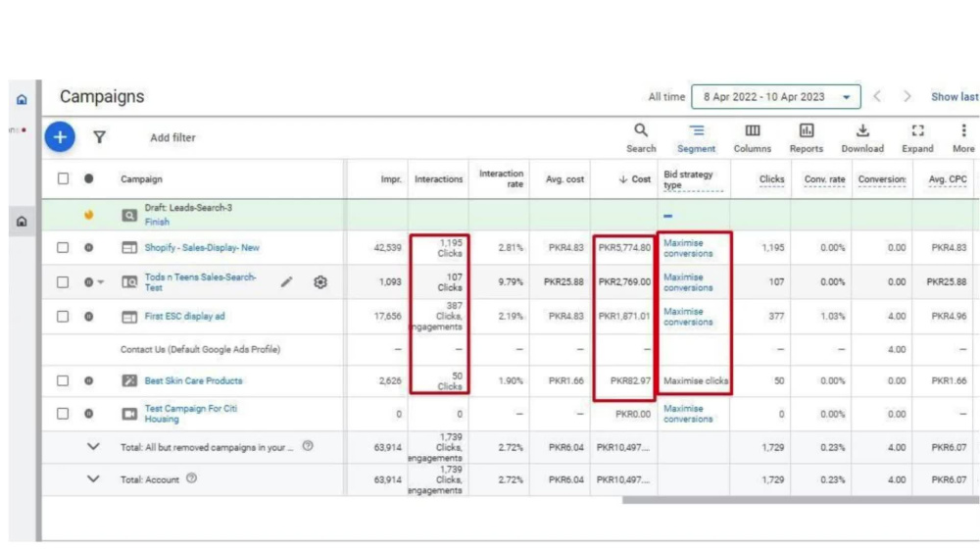Image resolution: width=980 pixels, height=552 pixels.
Task: Click the status dot of Shopify campaign
Action: pos(89,247)
